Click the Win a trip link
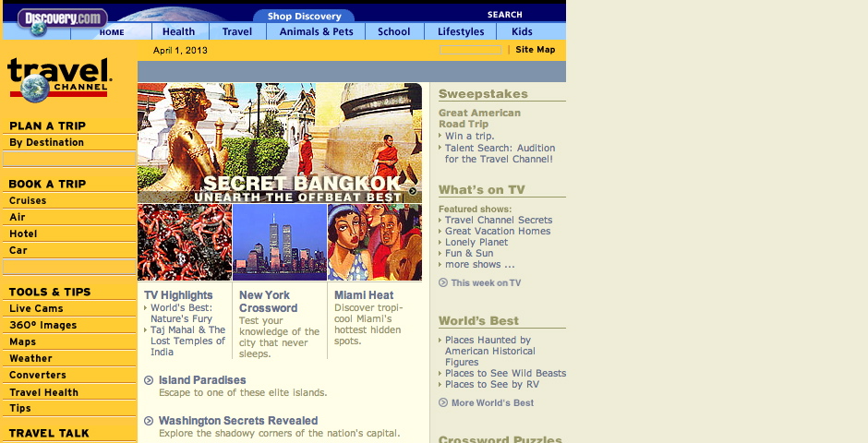Image resolution: width=868 pixels, height=443 pixels. pyautogui.click(x=469, y=136)
